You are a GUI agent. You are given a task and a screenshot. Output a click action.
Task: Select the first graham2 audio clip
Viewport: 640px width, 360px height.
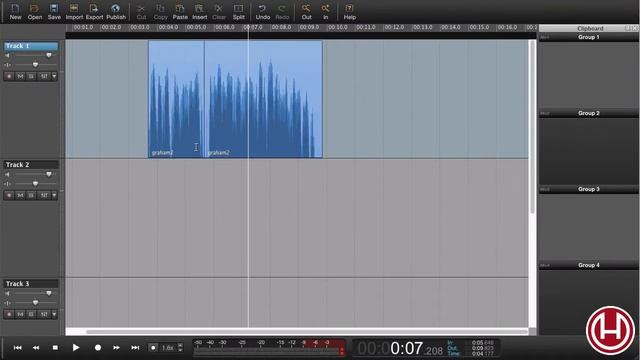[176, 99]
